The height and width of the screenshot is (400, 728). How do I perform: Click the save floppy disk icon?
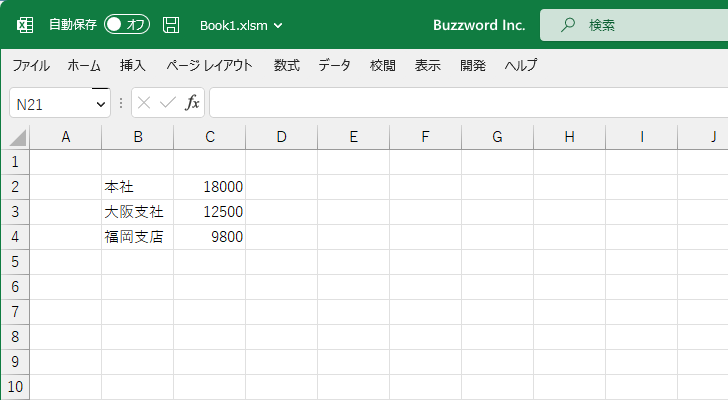171,25
